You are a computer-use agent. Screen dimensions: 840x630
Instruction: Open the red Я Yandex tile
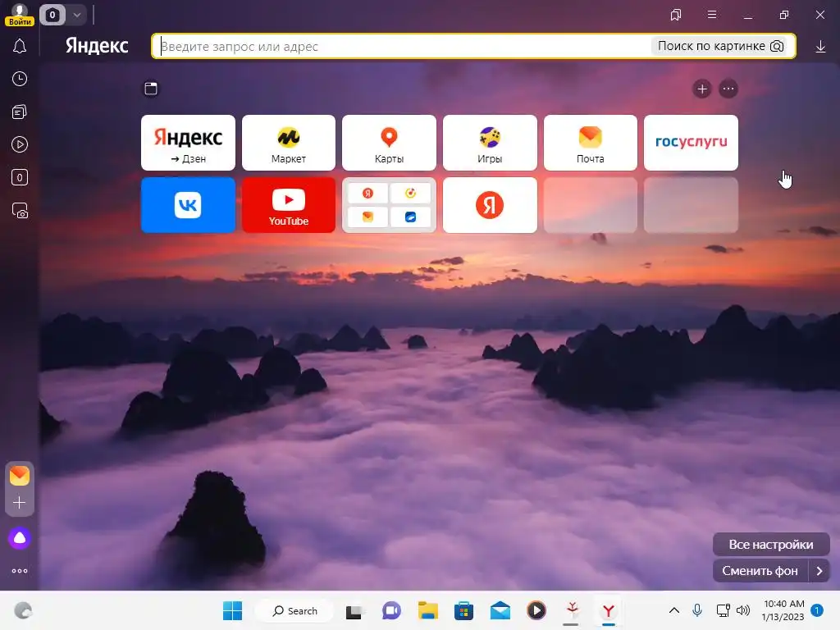click(x=490, y=205)
